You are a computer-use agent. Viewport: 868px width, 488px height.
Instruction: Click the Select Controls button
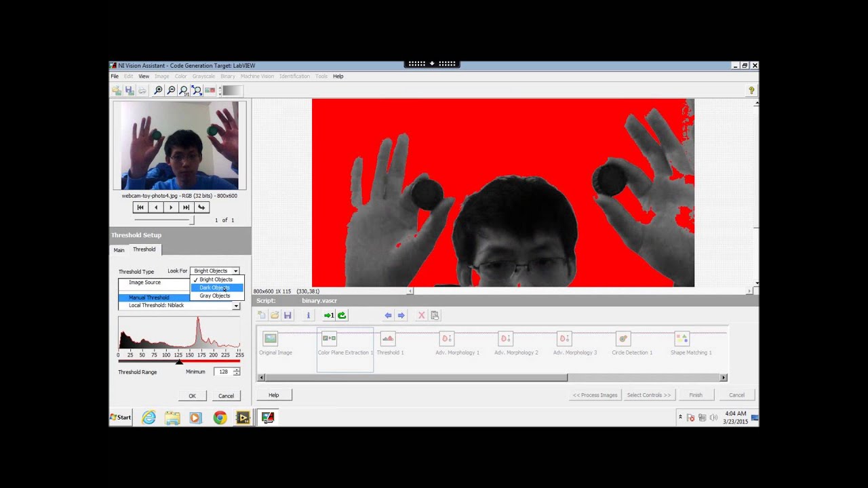pyautogui.click(x=649, y=395)
